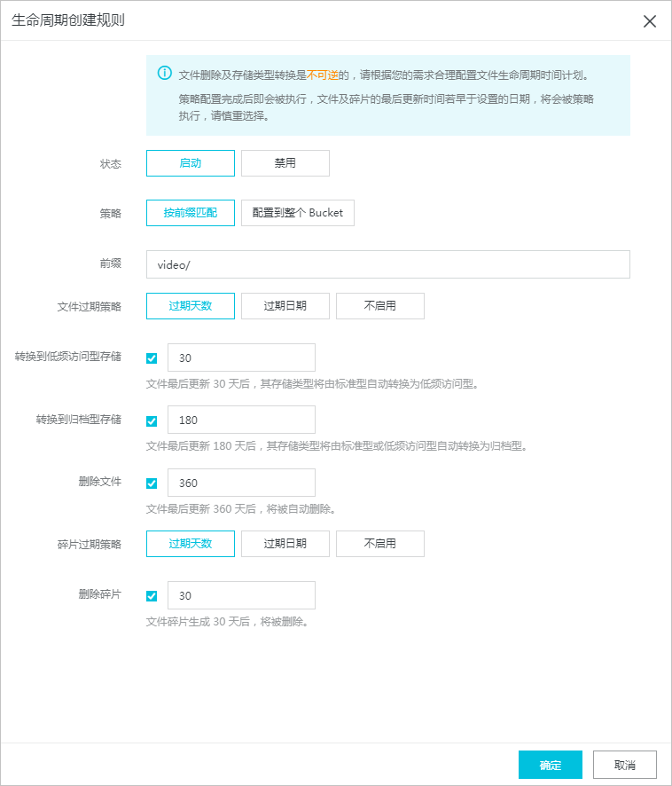Cancel with the 取消 button

[x=625, y=765]
